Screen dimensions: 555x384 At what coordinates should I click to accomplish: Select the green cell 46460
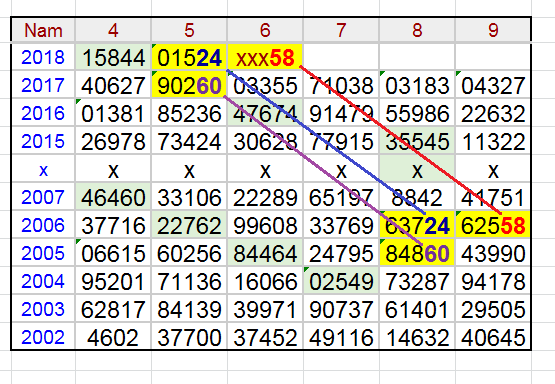coord(113,197)
